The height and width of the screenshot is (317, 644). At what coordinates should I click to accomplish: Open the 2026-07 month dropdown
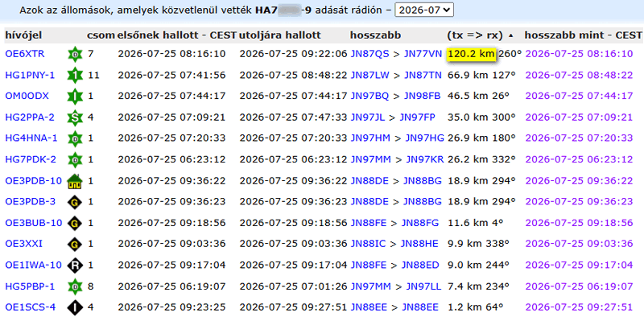click(424, 10)
